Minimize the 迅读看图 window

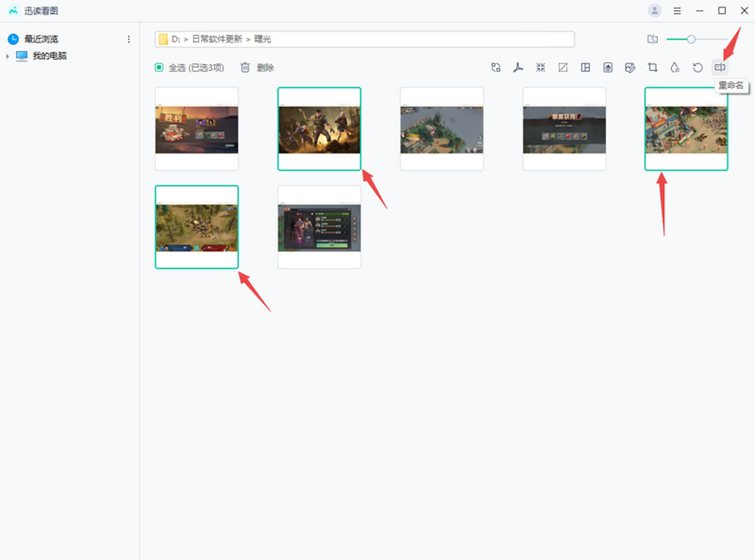pyautogui.click(x=700, y=11)
